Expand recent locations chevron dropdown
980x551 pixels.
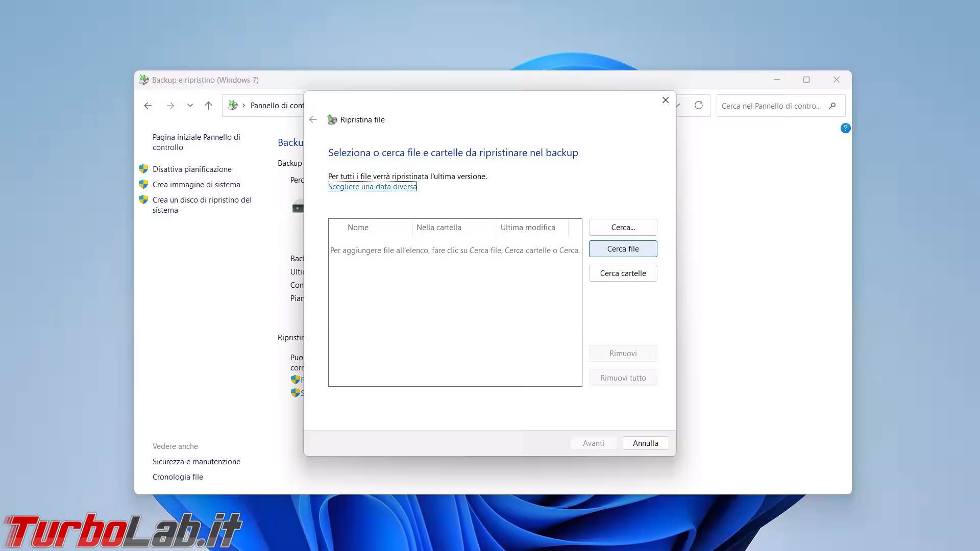pos(190,106)
